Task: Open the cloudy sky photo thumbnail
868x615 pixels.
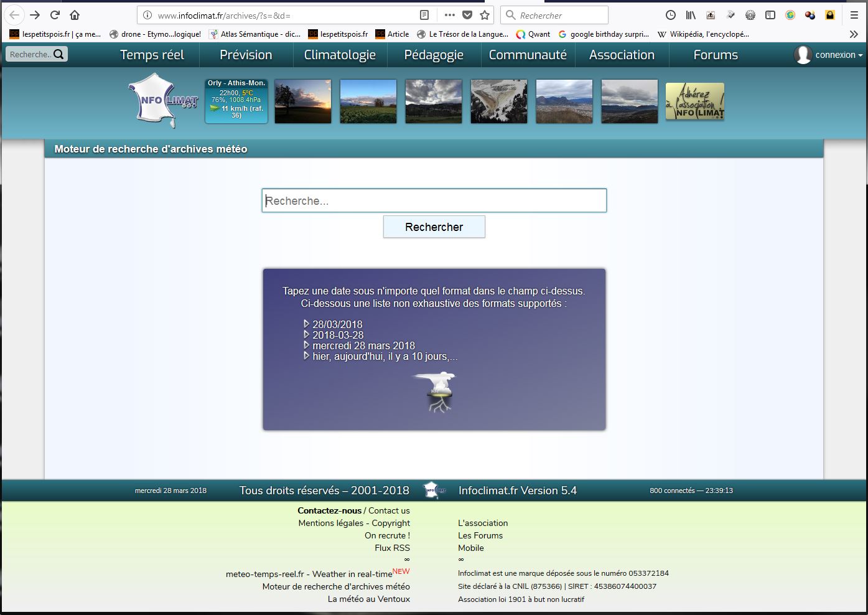Action: [x=434, y=101]
